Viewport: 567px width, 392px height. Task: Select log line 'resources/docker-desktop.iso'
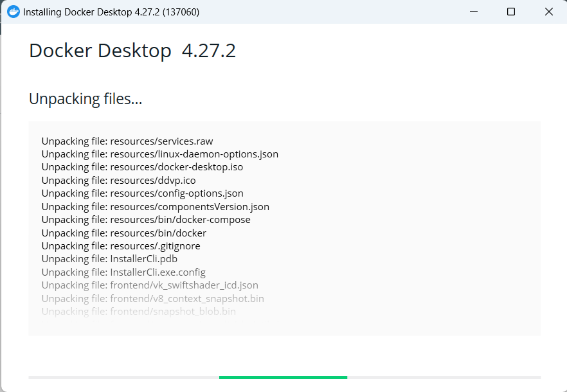pyautogui.click(x=142, y=167)
